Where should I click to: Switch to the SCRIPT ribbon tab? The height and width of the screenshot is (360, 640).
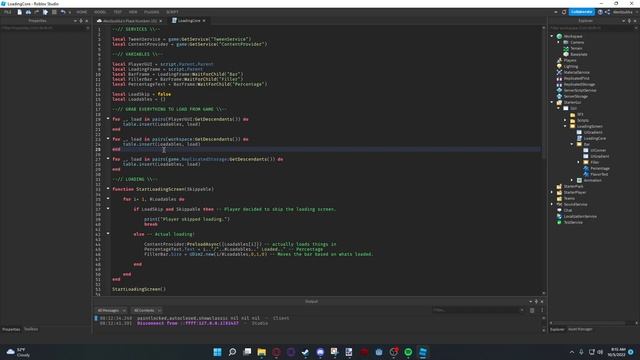click(172, 12)
